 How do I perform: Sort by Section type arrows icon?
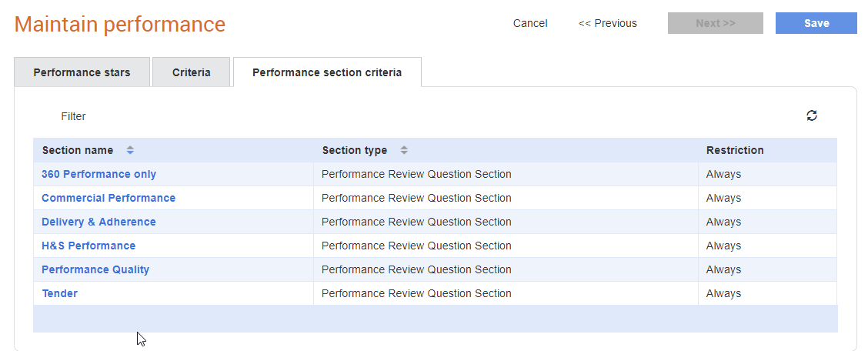(x=404, y=150)
